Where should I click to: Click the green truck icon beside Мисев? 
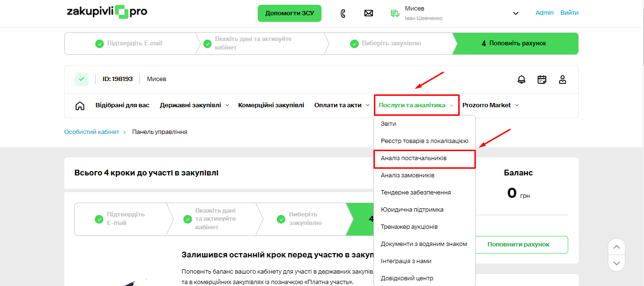(395, 13)
